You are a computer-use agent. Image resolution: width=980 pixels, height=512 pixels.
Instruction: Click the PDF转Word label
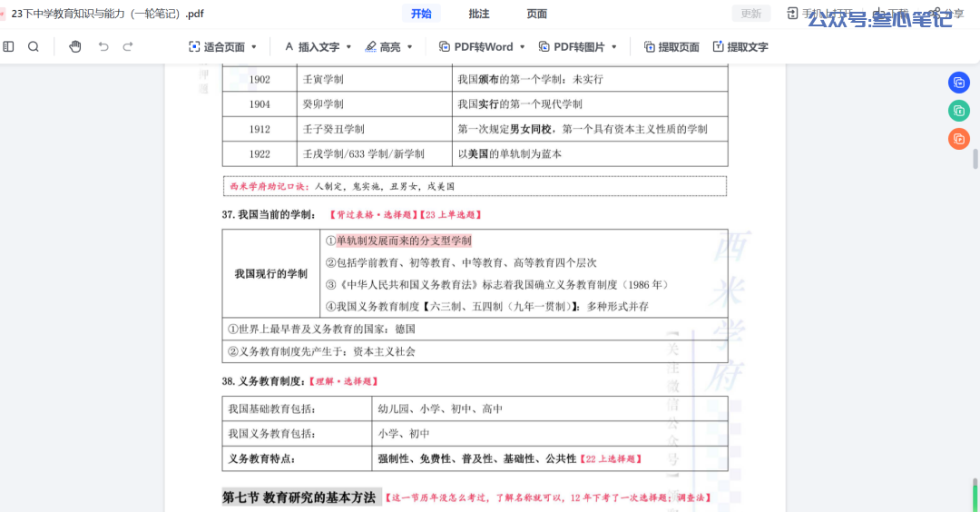pos(484,47)
